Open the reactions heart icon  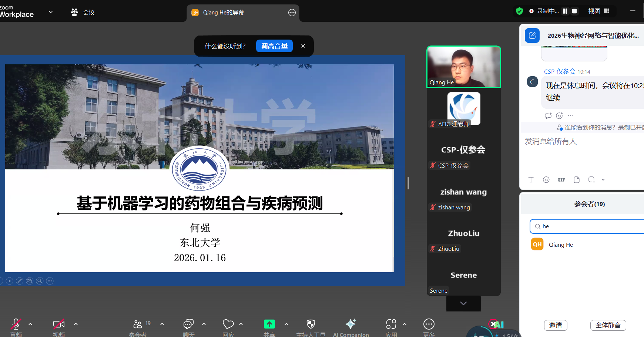(228, 324)
